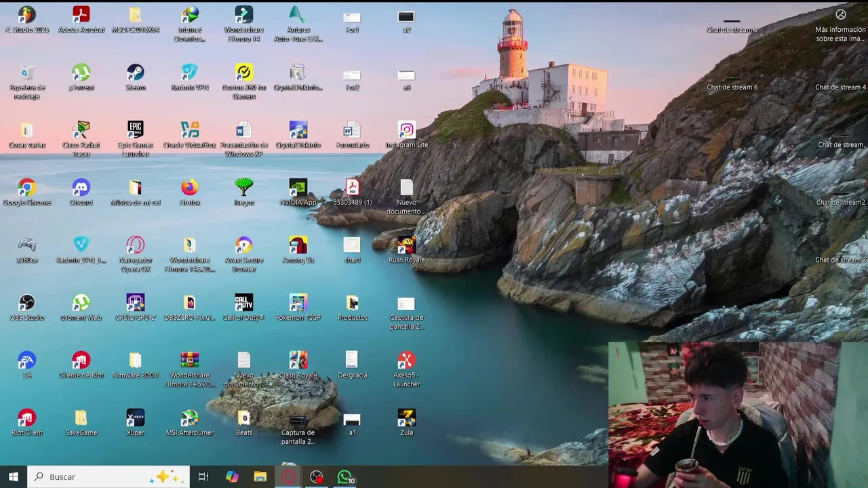This screenshot has width=868, height=488.
Task: Open the Instagram Lite shortcut
Action: coord(407,135)
